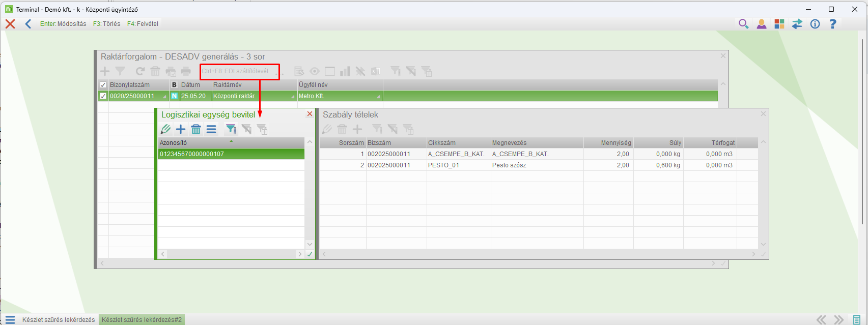Click funnel-plus filter icon in Logisztikai egység bevitel

coord(262,129)
